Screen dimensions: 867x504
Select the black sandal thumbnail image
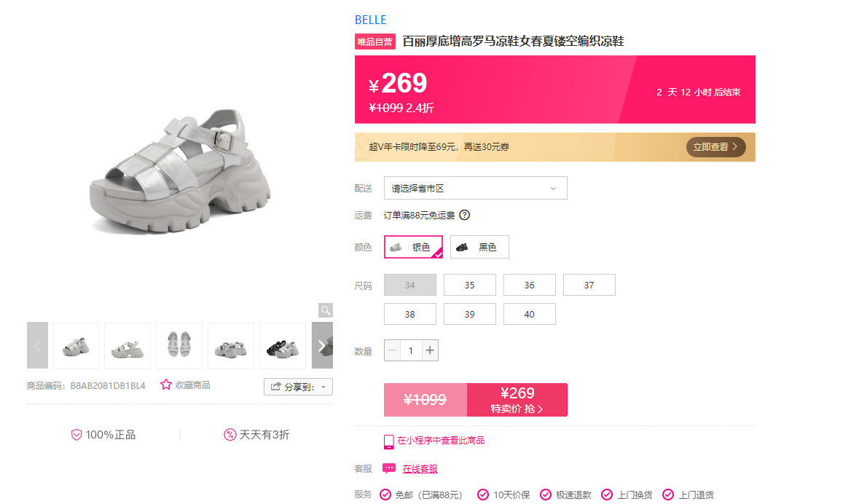click(283, 346)
